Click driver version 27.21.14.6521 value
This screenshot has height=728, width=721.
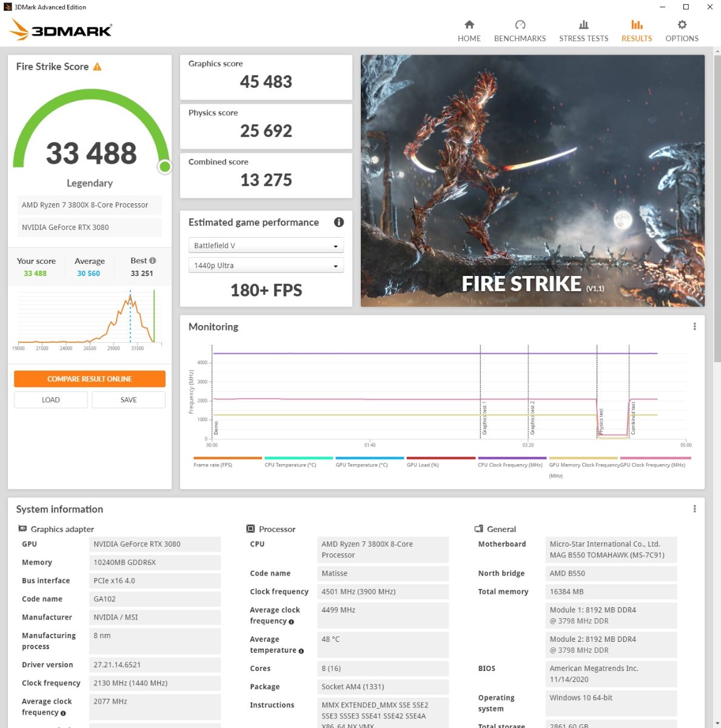click(x=155, y=665)
